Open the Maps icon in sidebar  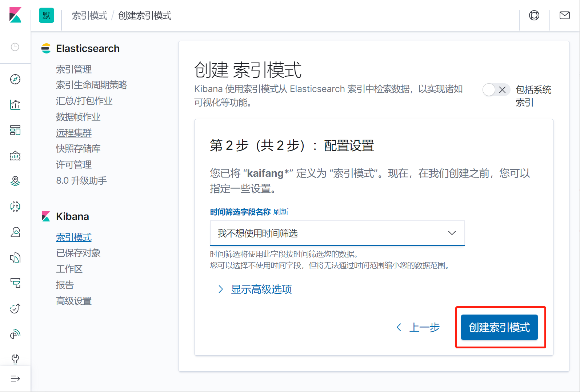(15, 181)
